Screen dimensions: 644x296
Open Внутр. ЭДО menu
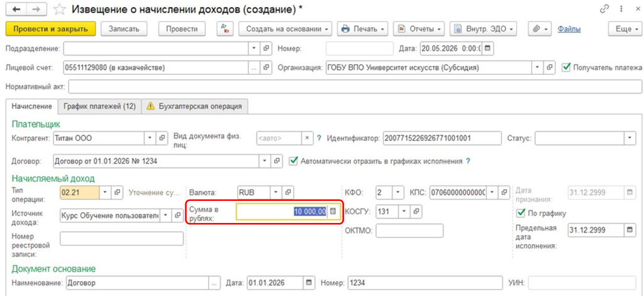[x=484, y=29]
